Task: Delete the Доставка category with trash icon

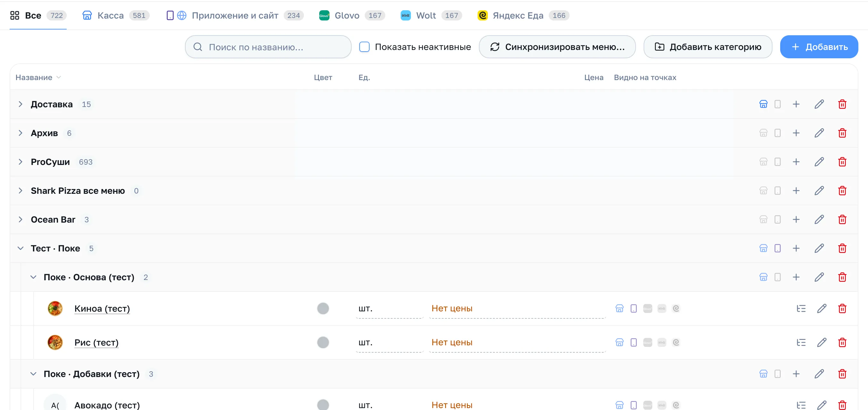Action: pos(842,104)
